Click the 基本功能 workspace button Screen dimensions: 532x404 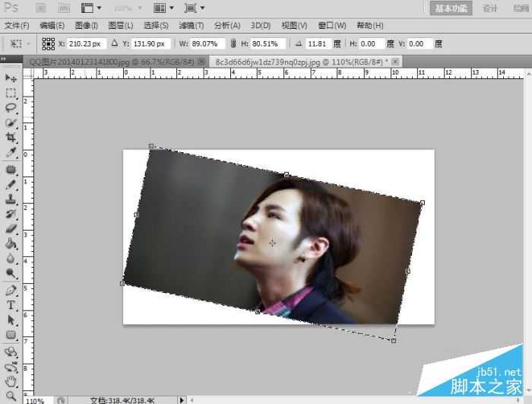(452, 8)
